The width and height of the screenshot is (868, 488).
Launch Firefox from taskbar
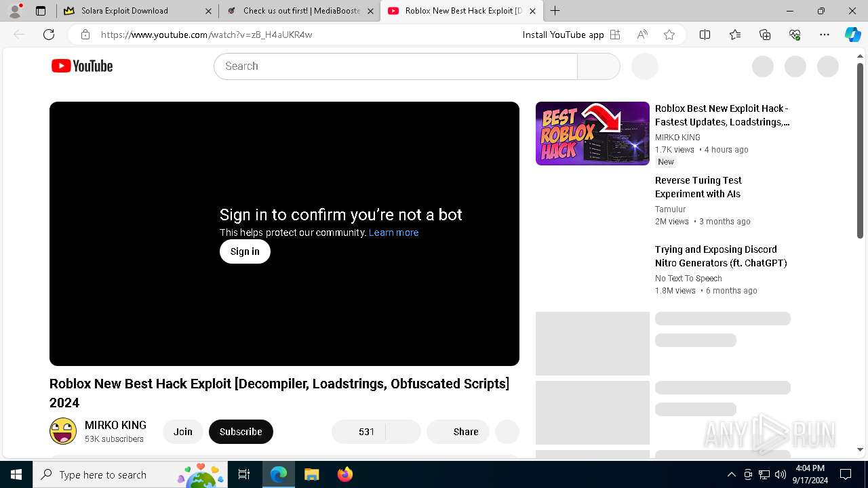344,474
